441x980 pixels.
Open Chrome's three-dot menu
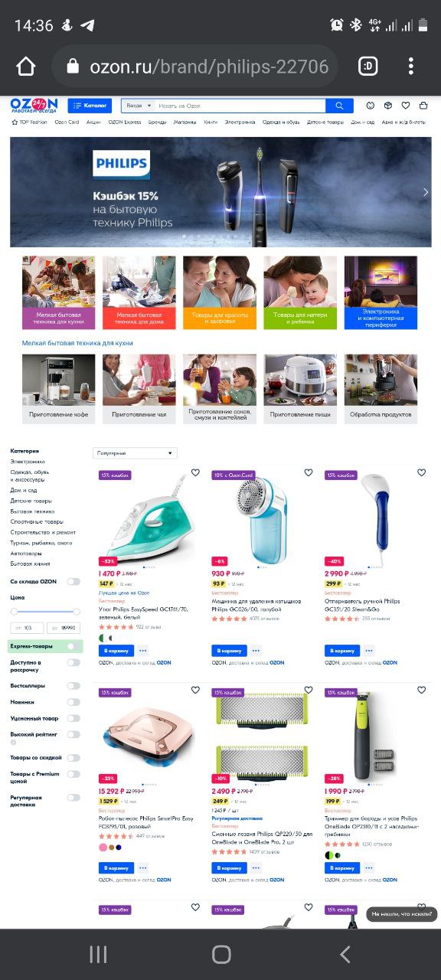click(x=411, y=67)
